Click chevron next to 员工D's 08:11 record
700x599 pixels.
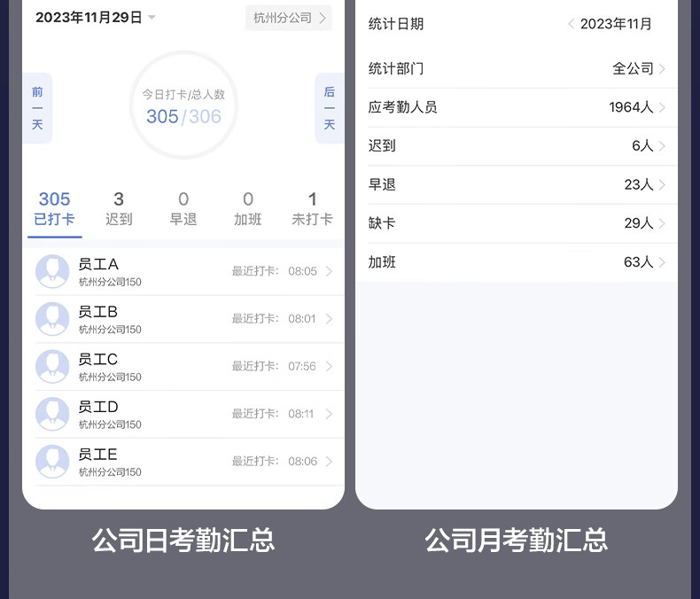click(329, 414)
